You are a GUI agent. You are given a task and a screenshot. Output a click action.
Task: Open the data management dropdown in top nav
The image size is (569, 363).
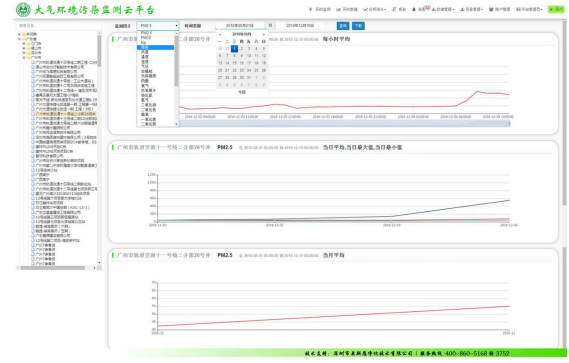(443, 9)
